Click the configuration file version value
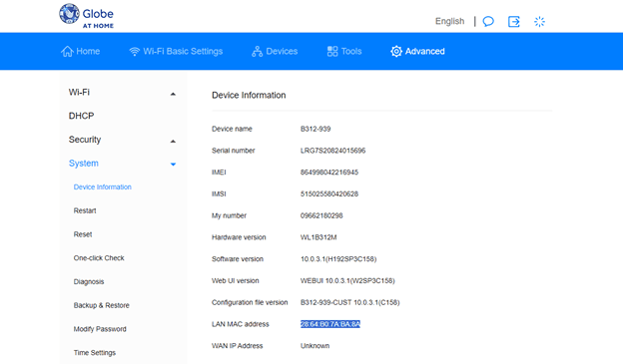623x364 pixels. pos(350,302)
